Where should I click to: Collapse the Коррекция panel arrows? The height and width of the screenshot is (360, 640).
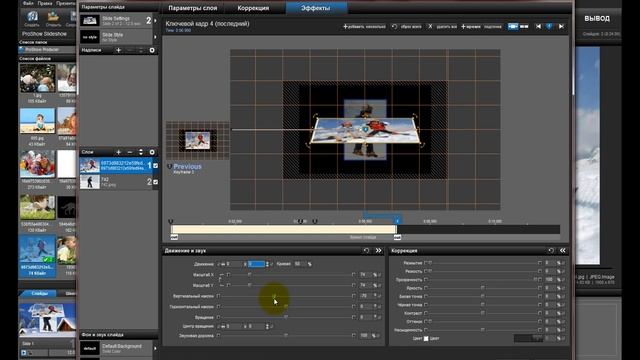(563, 251)
